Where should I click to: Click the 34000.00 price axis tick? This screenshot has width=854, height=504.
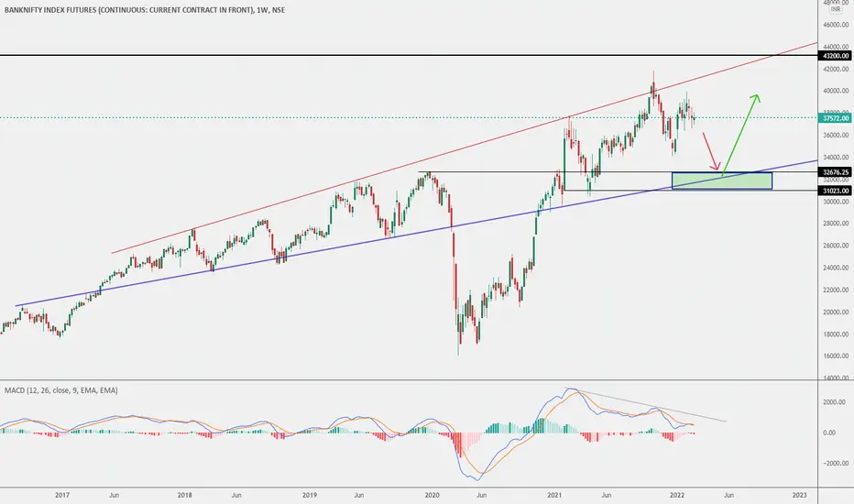click(836, 158)
